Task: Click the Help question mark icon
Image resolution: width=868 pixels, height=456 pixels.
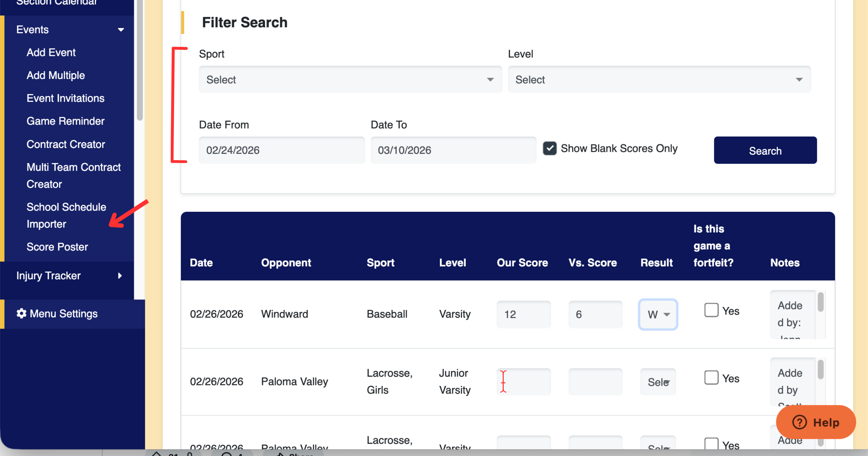Action: pyautogui.click(x=799, y=422)
